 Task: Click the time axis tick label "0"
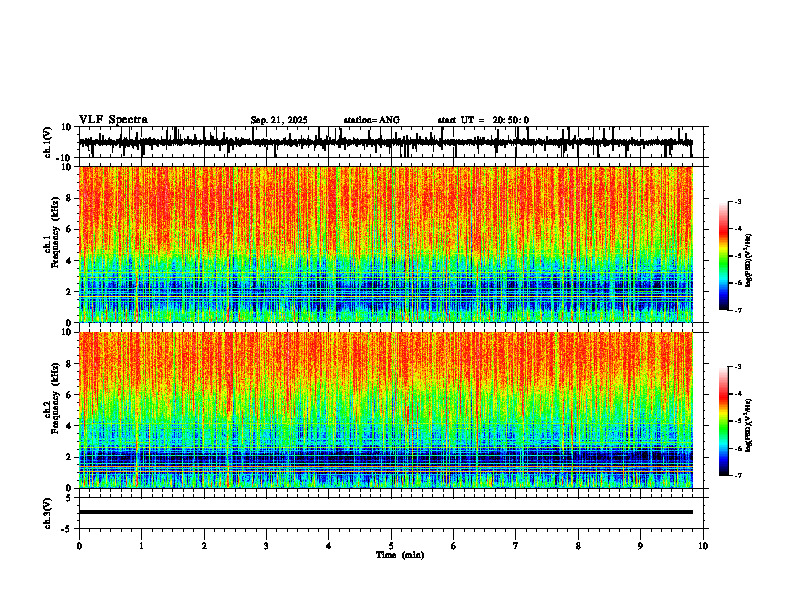tap(79, 546)
